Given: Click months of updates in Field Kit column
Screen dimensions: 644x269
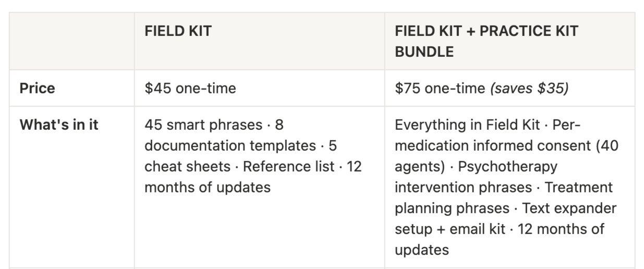Looking at the screenshot, I should click(x=208, y=188).
